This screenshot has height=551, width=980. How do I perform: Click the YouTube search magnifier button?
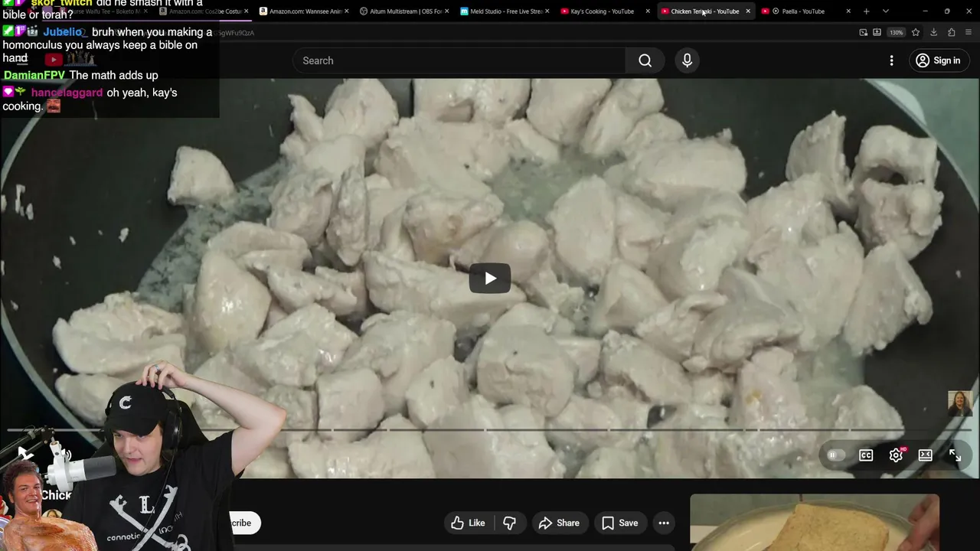(645, 60)
